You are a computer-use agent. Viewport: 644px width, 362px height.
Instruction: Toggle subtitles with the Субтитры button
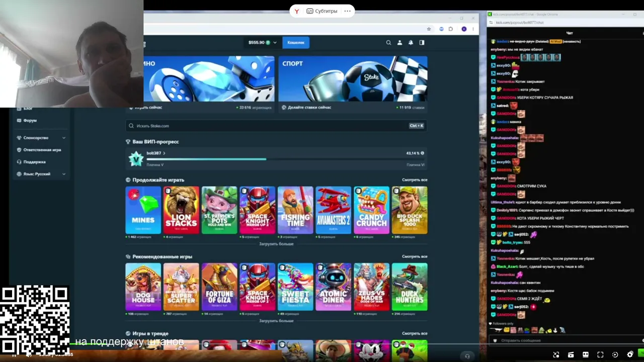click(322, 11)
